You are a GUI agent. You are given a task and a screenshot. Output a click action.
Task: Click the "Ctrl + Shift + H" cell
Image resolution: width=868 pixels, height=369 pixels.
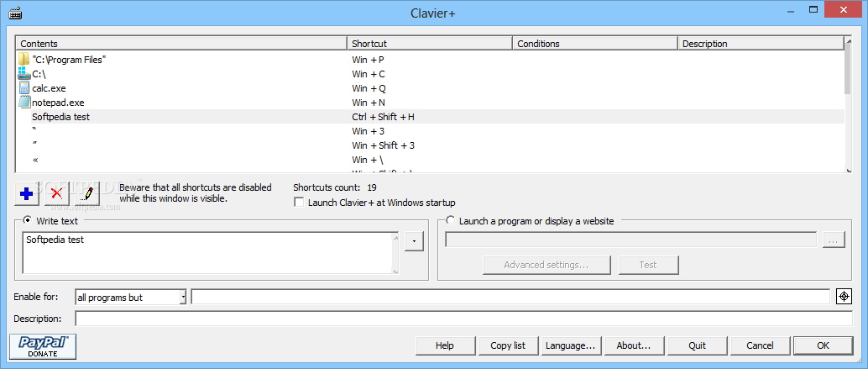click(x=383, y=117)
